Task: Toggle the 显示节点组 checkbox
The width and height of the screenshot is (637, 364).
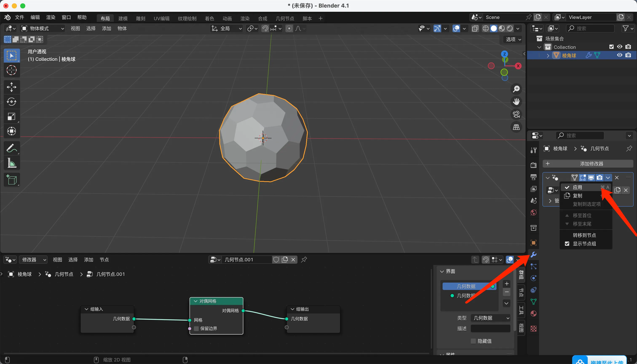Action: [x=567, y=244]
